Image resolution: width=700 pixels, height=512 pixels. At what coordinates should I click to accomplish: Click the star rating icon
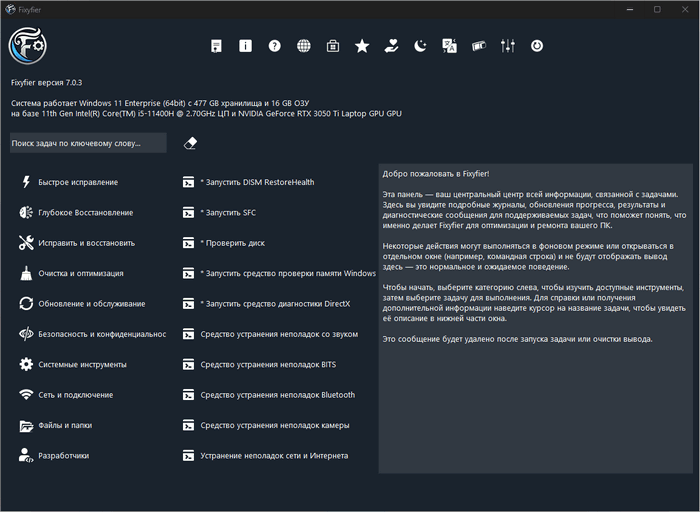click(x=362, y=46)
